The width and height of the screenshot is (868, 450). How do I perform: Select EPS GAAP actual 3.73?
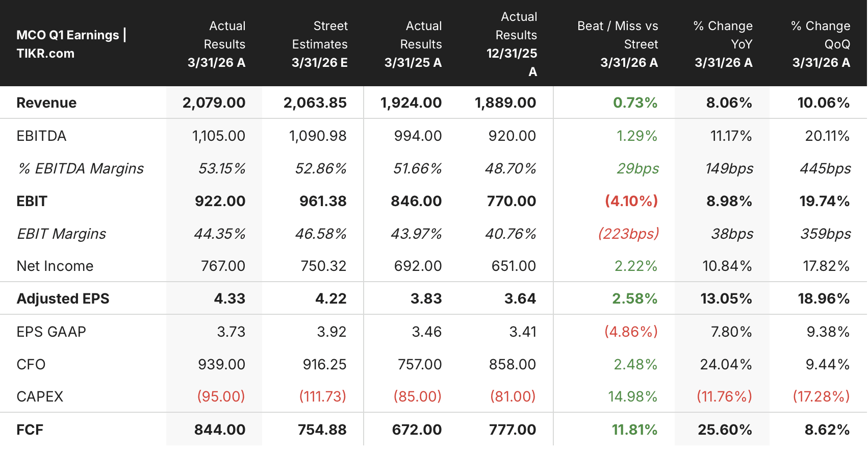[x=231, y=332]
